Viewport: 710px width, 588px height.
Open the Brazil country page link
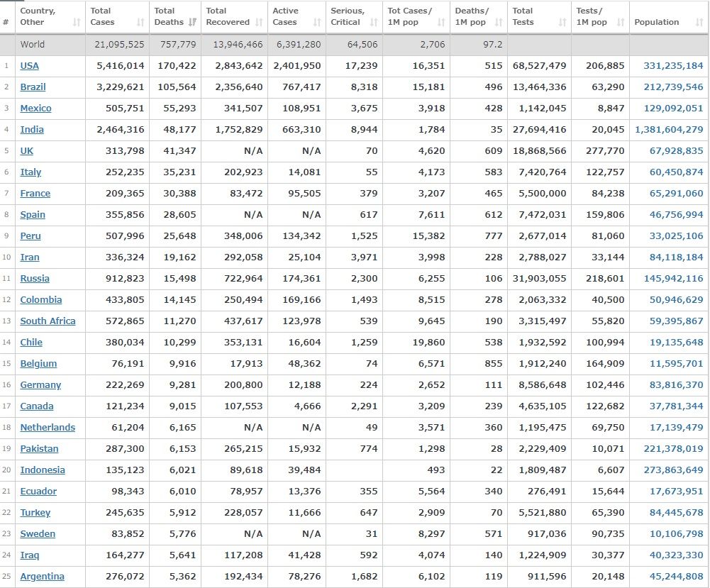click(x=33, y=87)
